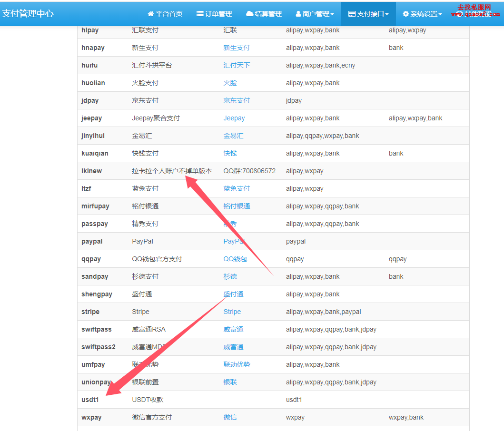Select the 银联前置 description text
Screen dimensions: 504x431
145,382
